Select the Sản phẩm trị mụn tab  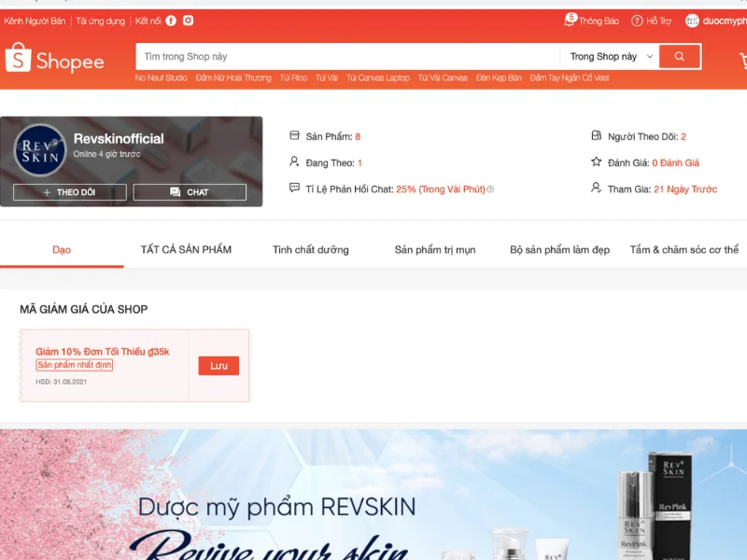click(x=436, y=249)
